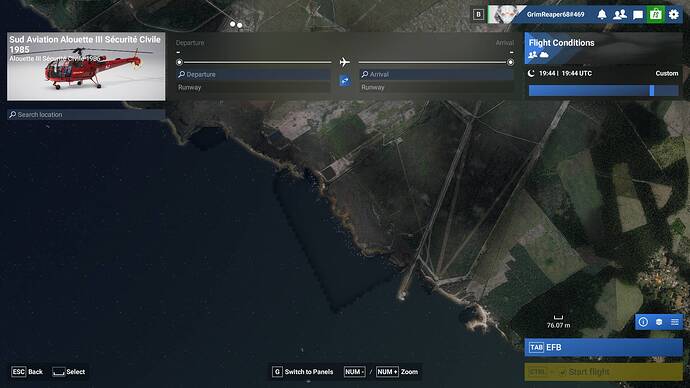Viewport: 690px width, 388px height.
Task: Click Switch to Panels button
Action: 303,372
